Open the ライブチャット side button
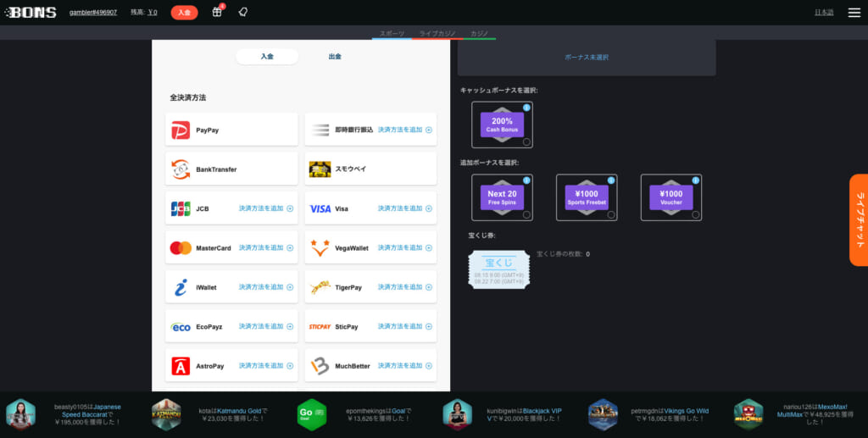This screenshot has height=438, width=868. [859, 220]
